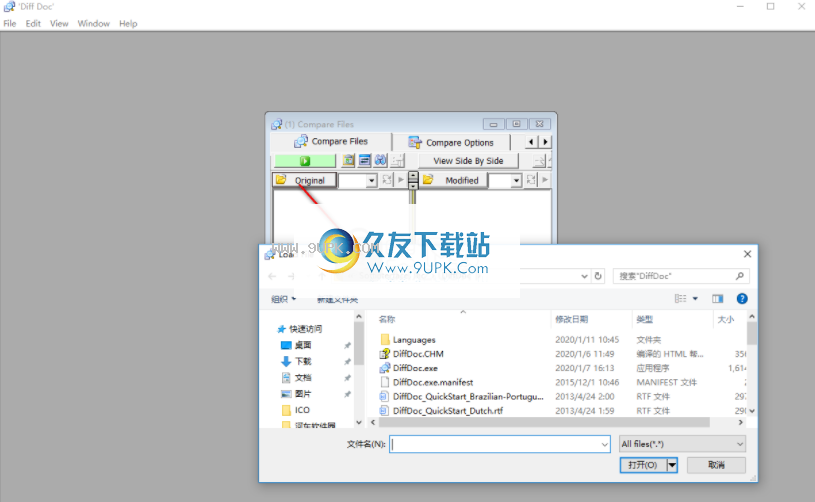Open the Help menu
This screenshot has height=502, width=815.
(x=128, y=23)
